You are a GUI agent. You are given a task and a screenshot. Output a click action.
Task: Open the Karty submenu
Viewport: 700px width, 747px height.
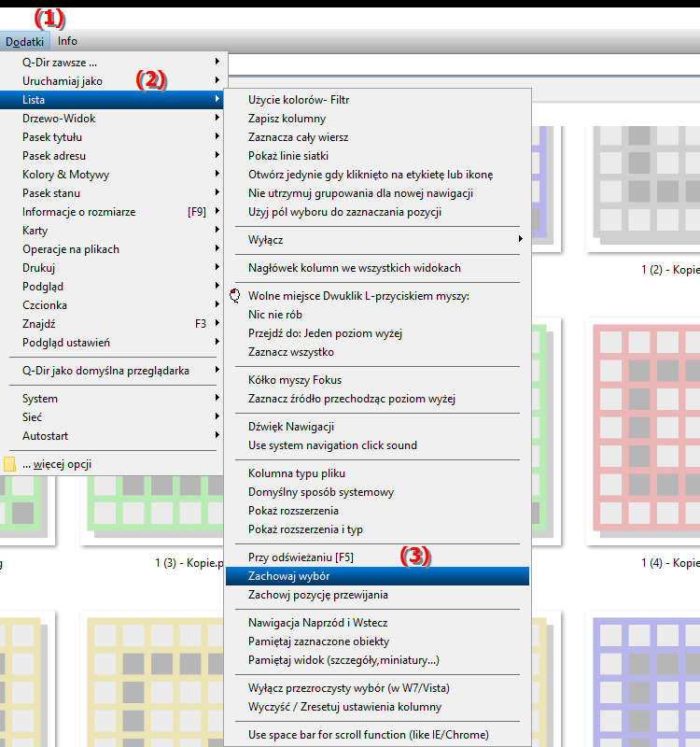pyautogui.click(x=113, y=231)
